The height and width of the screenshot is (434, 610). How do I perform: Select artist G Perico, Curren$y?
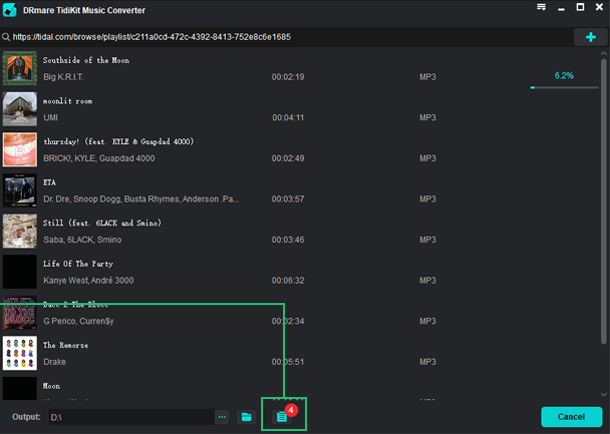click(x=79, y=321)
